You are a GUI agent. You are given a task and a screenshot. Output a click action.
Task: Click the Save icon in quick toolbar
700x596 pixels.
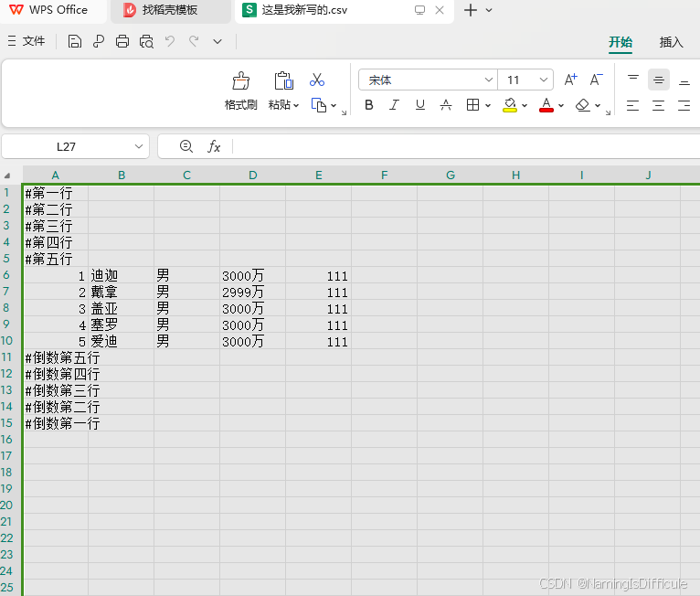(x=75, y=41)
